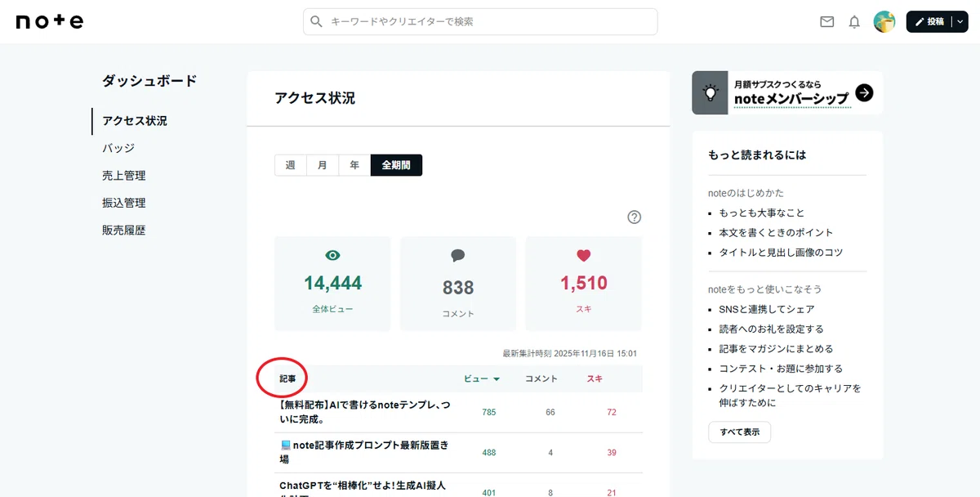This screenshot has width=980, height=497.
Task: Click the red heart likes icon
Action: coord(583,255)
